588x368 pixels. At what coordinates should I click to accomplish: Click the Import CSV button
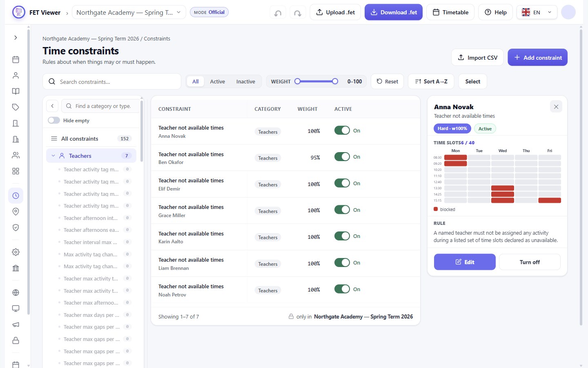477,57
